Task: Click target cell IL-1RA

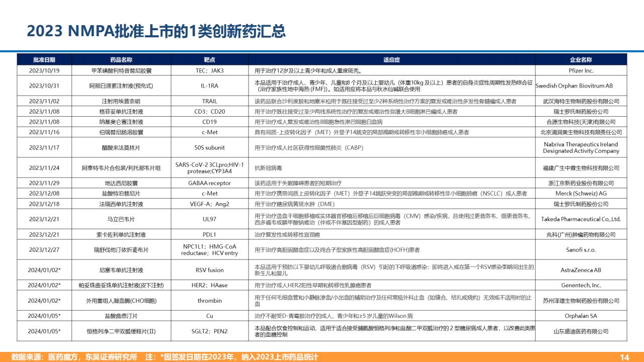Action: click(x=209, y=86)
